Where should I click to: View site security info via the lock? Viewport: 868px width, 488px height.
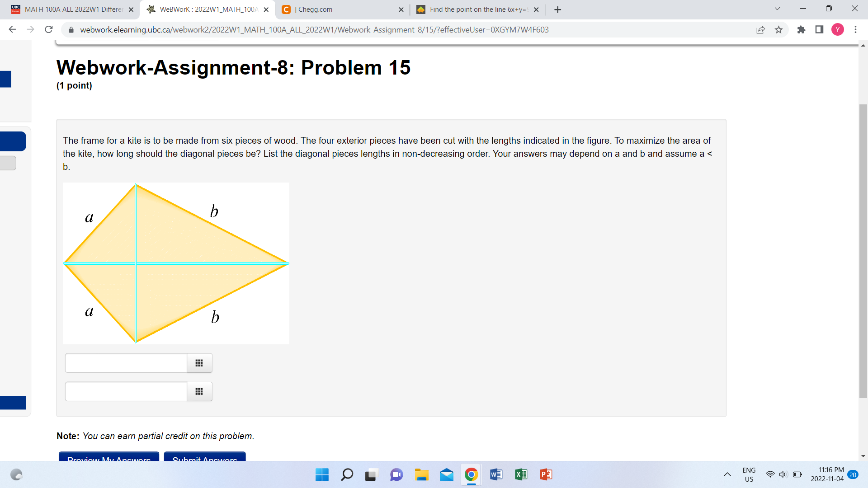pyautogui.click(x=71, y=29)
